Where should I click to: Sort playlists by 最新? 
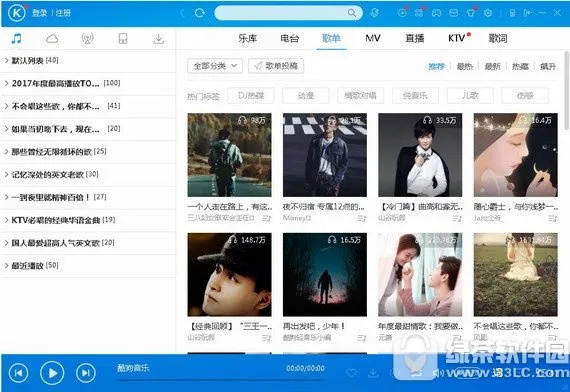coord(493,66)
